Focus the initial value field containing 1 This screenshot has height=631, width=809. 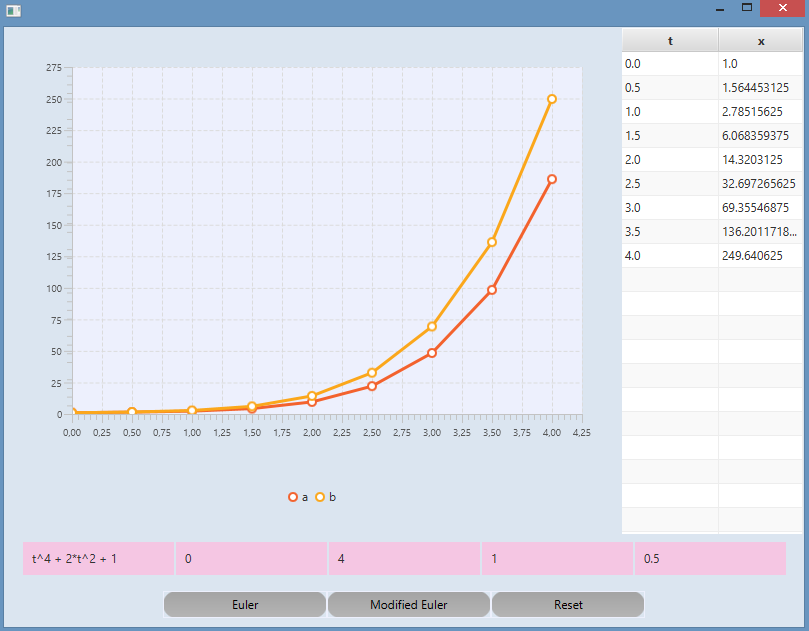(x=557, y=558)
